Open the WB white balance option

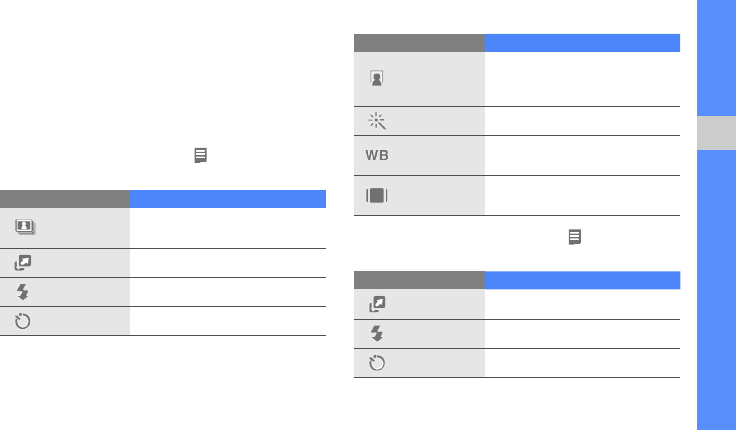(377, 156)
